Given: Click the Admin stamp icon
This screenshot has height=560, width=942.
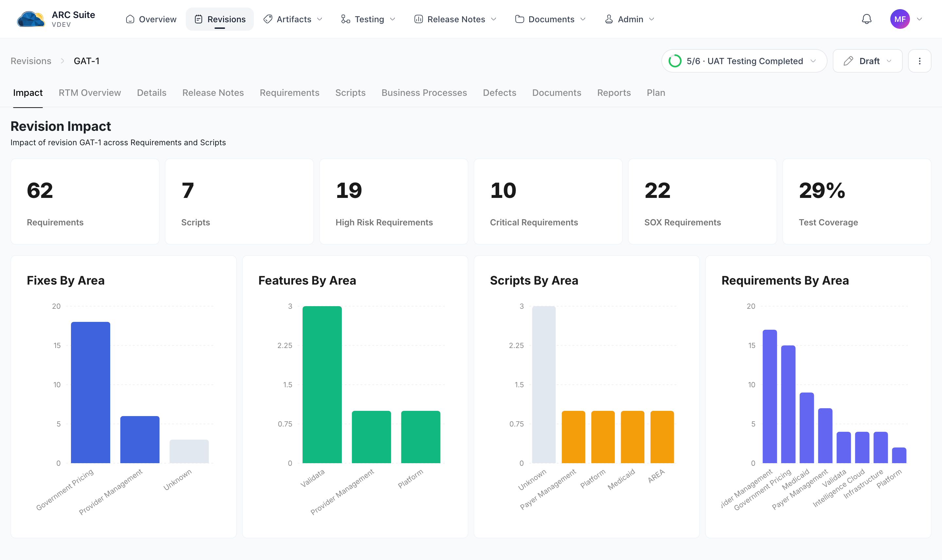Looking at the screenshot, I should (x=609, y=19).
